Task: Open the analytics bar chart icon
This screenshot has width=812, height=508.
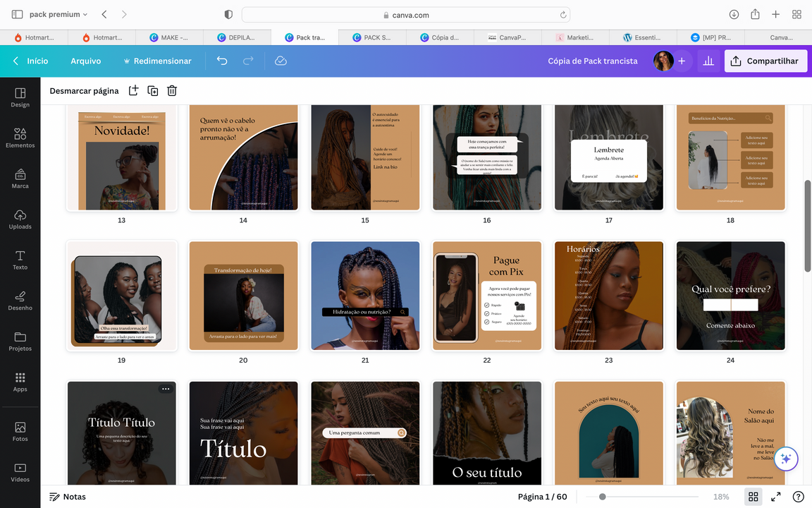Action: click(x=708, y=61)
